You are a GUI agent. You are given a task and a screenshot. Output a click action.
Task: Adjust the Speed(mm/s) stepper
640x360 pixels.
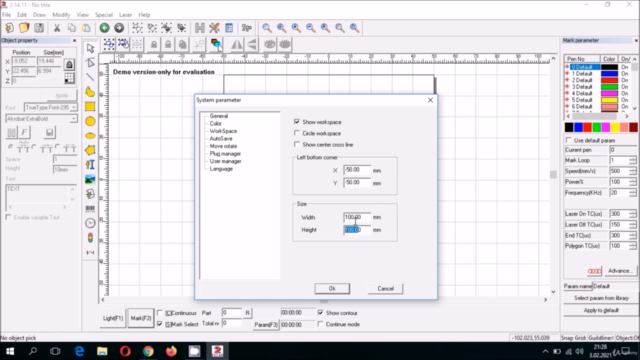633,171
